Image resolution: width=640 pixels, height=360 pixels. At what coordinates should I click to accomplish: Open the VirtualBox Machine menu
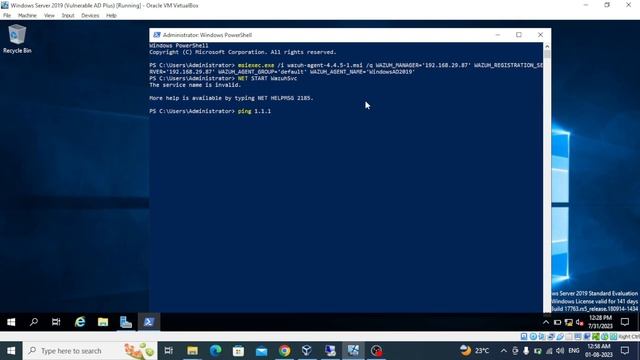coord(27,16)
